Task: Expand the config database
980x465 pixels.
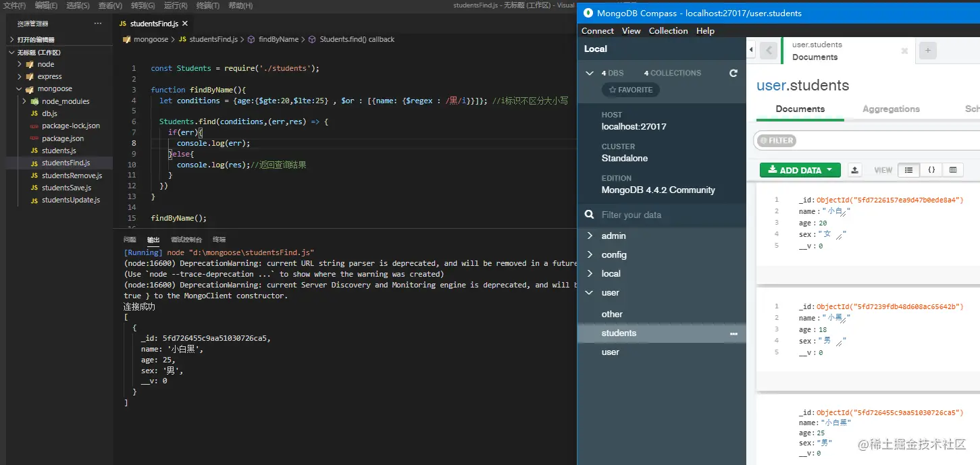Action: (590, 254)
